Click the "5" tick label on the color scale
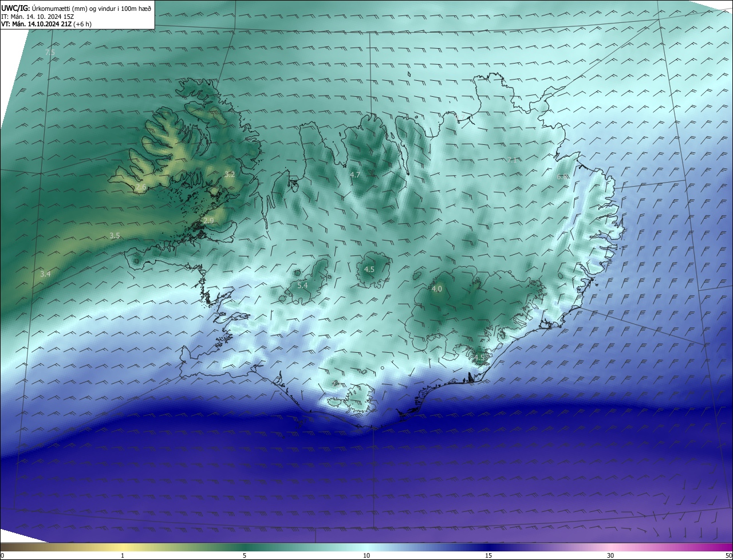The image size is (733, 560). [x=245, y=555]
